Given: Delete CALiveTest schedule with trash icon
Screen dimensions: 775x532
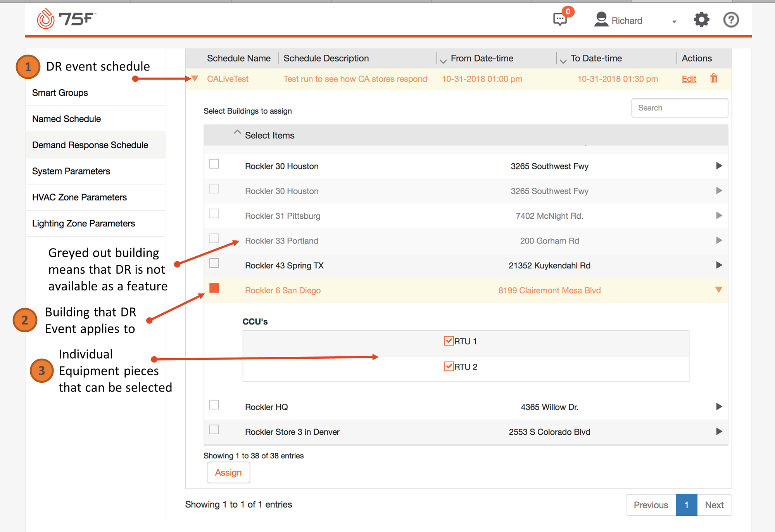Looking at the screenshot, I should 713,79.
